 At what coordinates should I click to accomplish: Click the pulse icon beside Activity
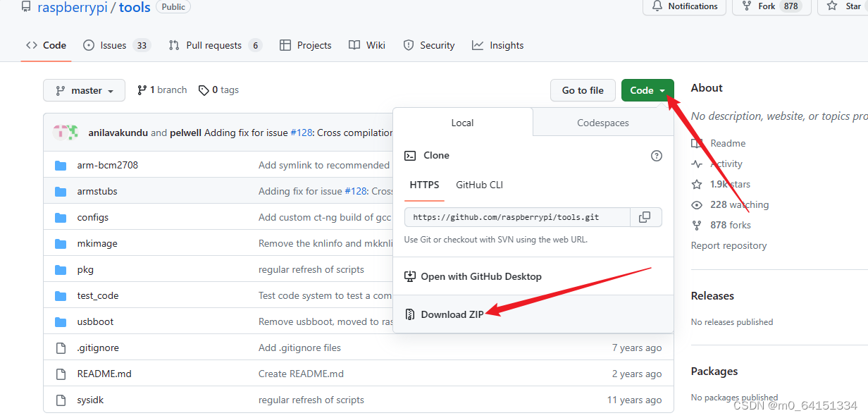click(697, 164)
